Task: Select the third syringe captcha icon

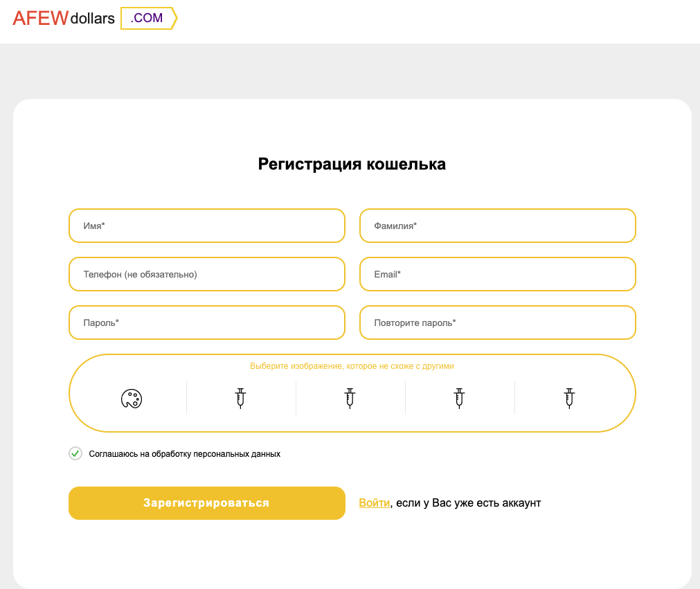Action: [x=459, y=398]
